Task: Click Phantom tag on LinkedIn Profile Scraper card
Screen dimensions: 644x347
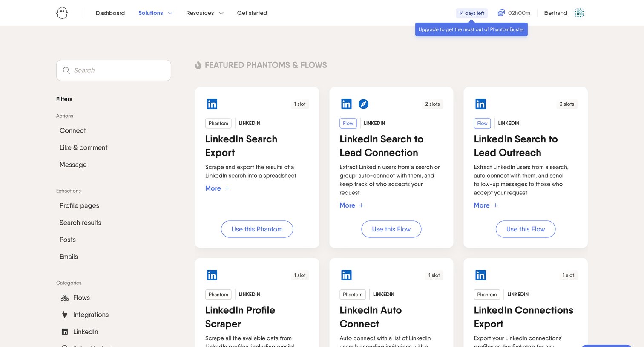Action: (218, 295)
